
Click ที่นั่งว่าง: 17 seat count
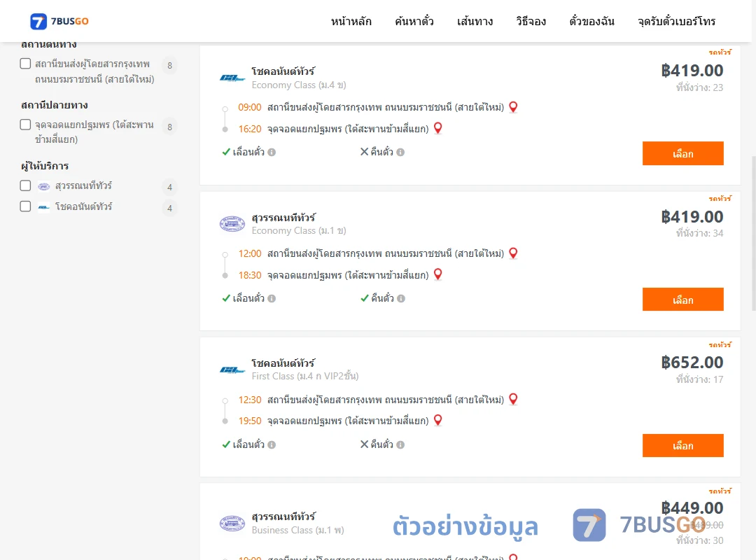(699, 379)
